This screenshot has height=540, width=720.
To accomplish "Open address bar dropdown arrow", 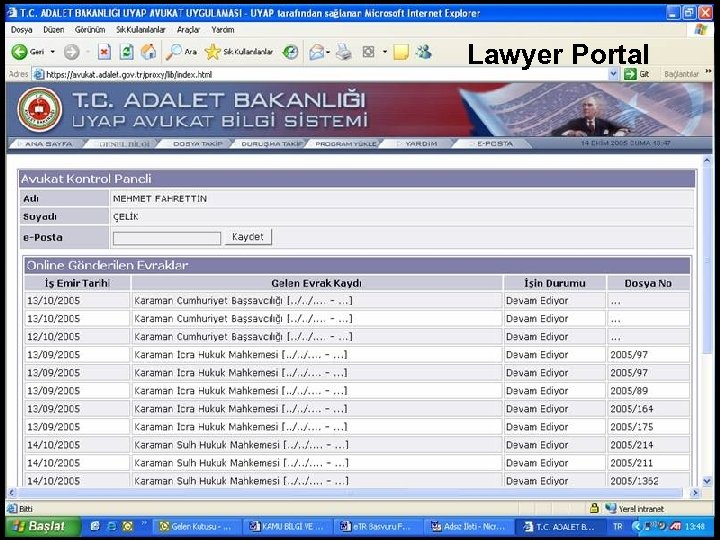I will [613, 74].
